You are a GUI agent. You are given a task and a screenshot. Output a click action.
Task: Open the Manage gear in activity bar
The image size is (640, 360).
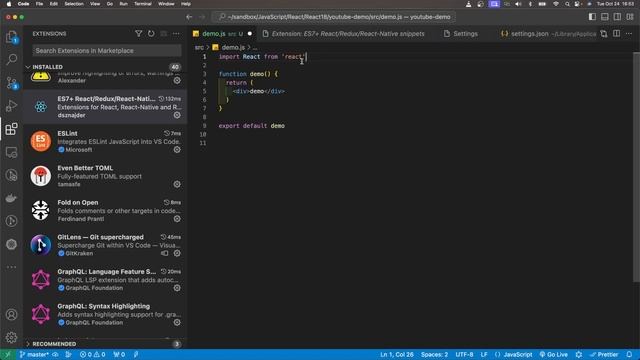[11, 337]
